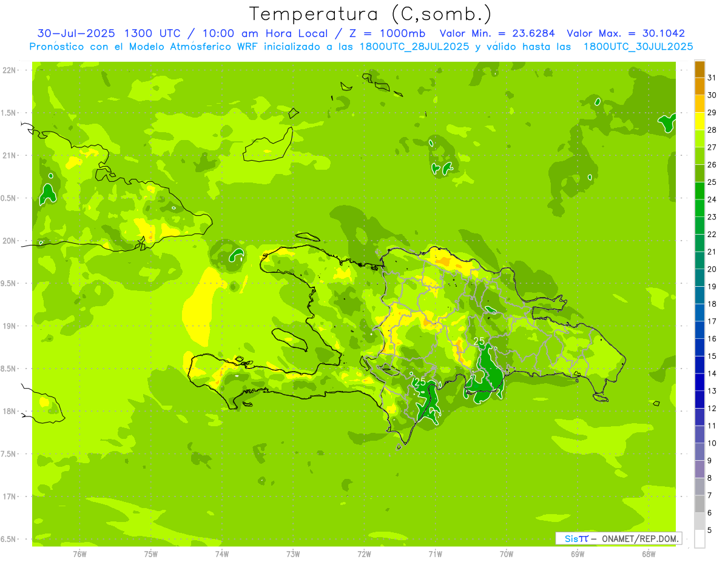Click the colorbar label "10"
The height and width of the screenshot is (562, 728).
(x=712, y=443)
